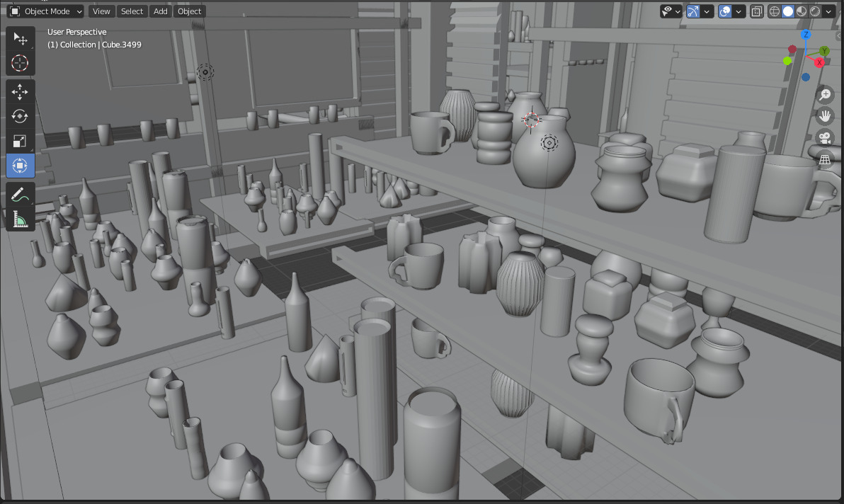Viewport: 844px width, 504px height.
Task: Toggle the camera view icon
Action: click(825, 137)
